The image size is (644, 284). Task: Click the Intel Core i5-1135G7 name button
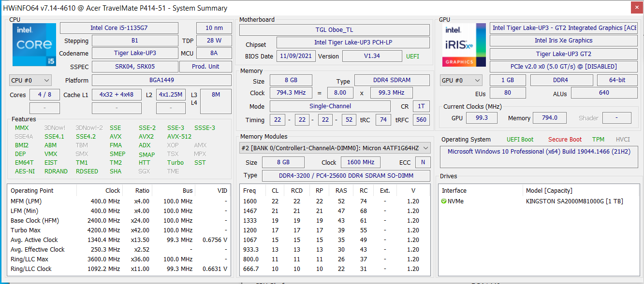point(119,28)
